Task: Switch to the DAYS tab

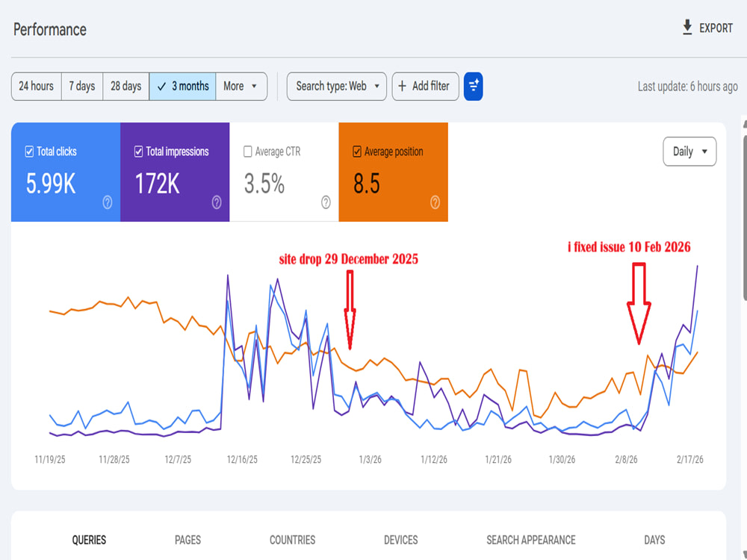Action: (x=654, y=540)
